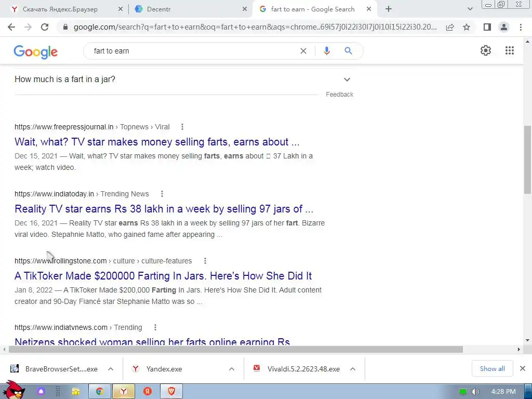Reload the page with the refresh icon
532x399 pixels.
coord(45,27)
